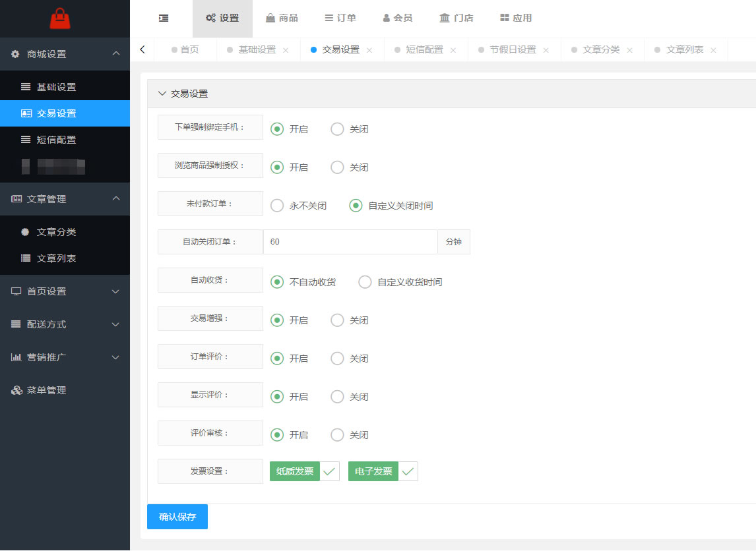Open the 订单 top menu

pyautogui.click(x=340, y=18)
